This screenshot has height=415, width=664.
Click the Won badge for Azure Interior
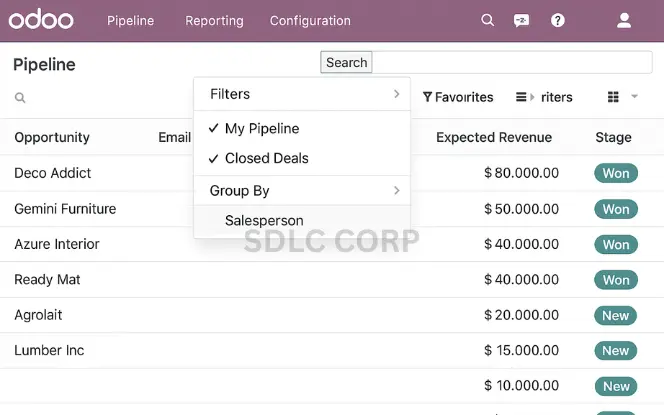coord(616,245)
